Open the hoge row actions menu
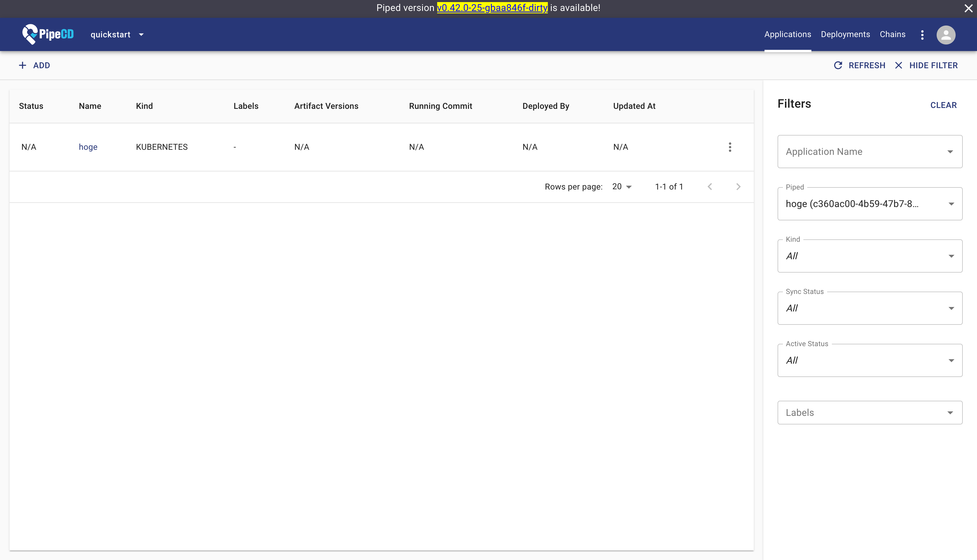 pyautogui.click(x=729, y=147)
